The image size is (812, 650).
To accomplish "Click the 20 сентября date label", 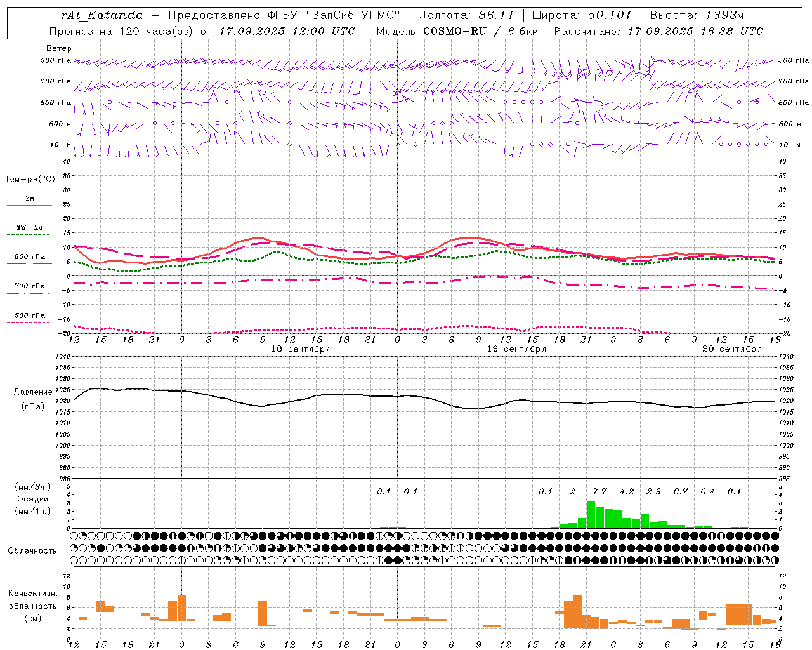I will (x=731, y=349).
